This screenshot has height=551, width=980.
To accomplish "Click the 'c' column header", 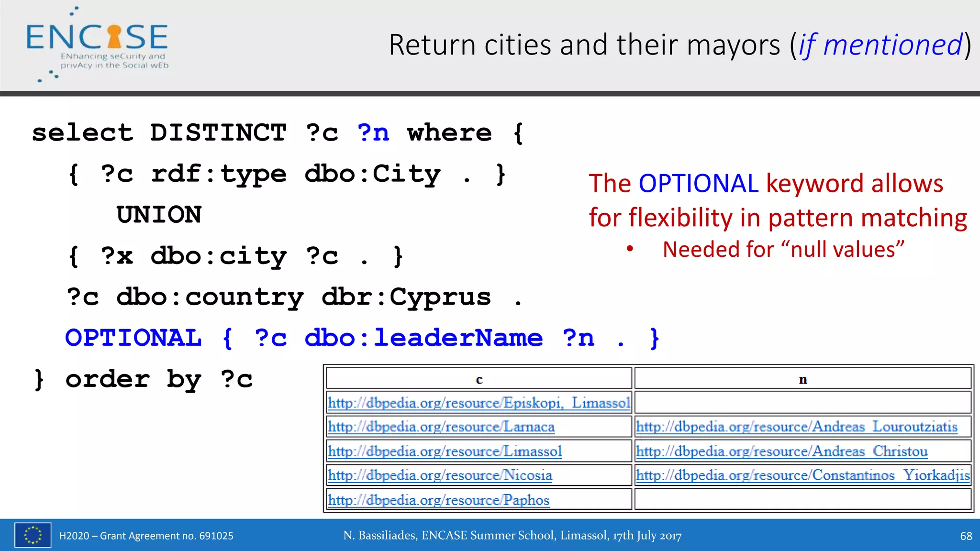I will (479, 379).
